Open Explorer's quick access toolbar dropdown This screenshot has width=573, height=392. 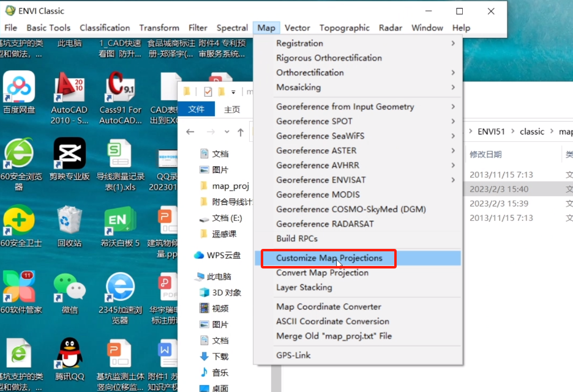233,92
